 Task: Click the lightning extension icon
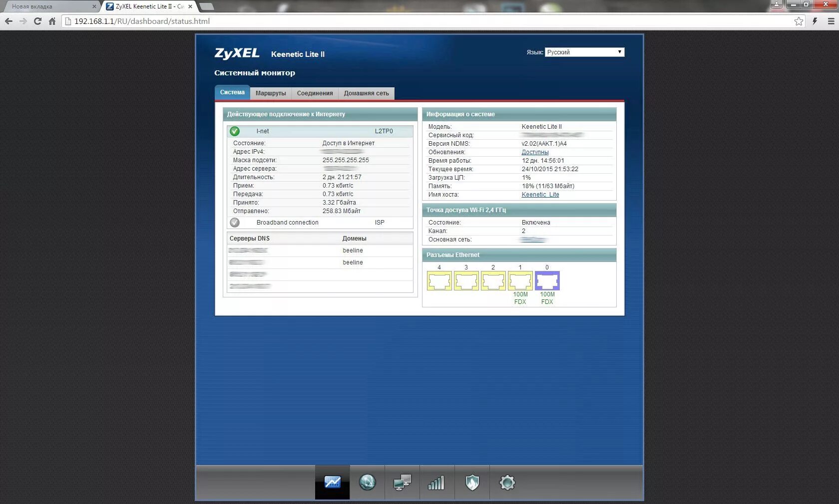(x=815, y=21)
